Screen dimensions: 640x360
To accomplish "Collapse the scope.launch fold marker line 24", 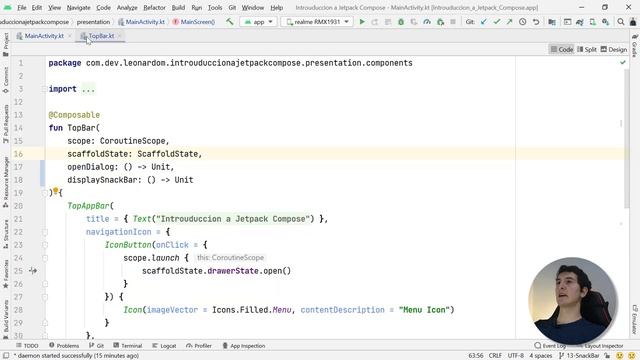I will 45,258.
